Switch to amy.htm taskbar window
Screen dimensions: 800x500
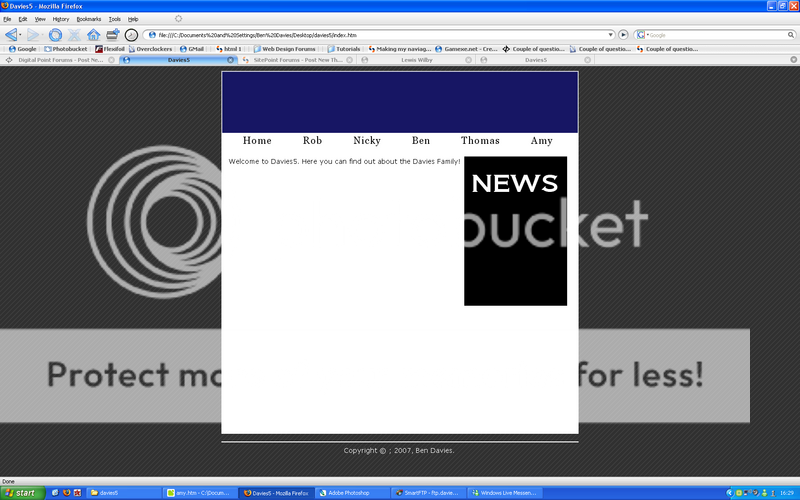[x=200, y=493]
